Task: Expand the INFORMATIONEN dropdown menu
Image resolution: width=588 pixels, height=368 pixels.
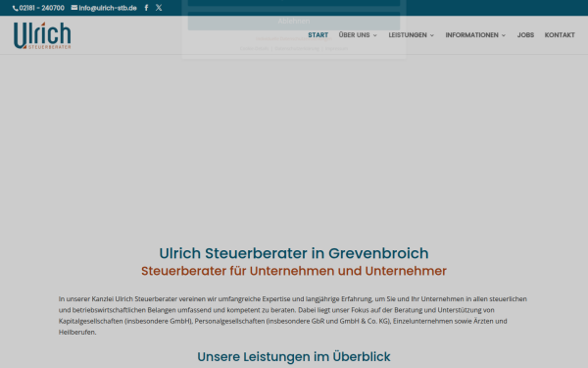Action: pos(475,35)
